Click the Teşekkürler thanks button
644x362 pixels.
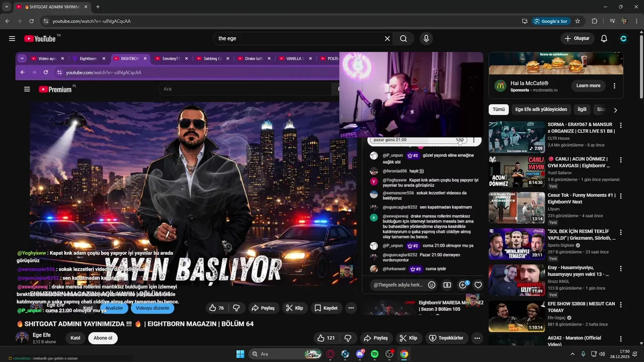446,338
